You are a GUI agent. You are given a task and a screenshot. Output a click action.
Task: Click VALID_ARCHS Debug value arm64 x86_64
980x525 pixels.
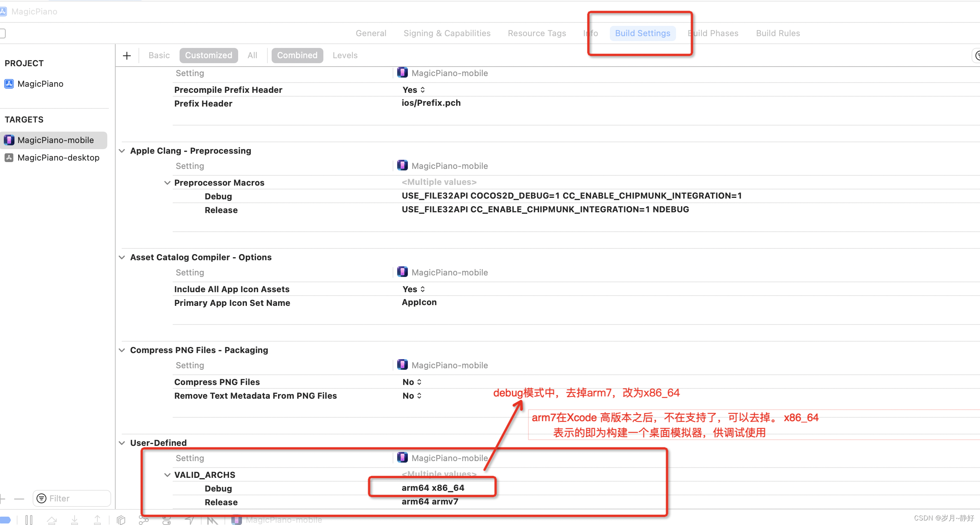433,488
